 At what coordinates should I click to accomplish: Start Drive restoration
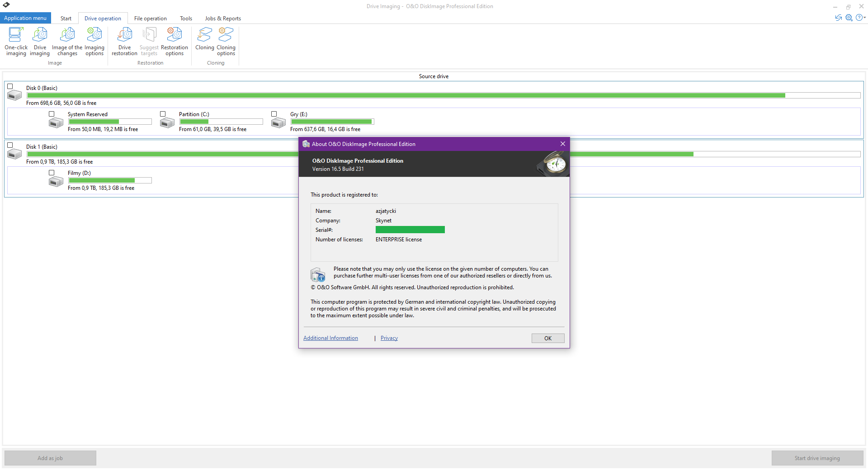[124, 42]
